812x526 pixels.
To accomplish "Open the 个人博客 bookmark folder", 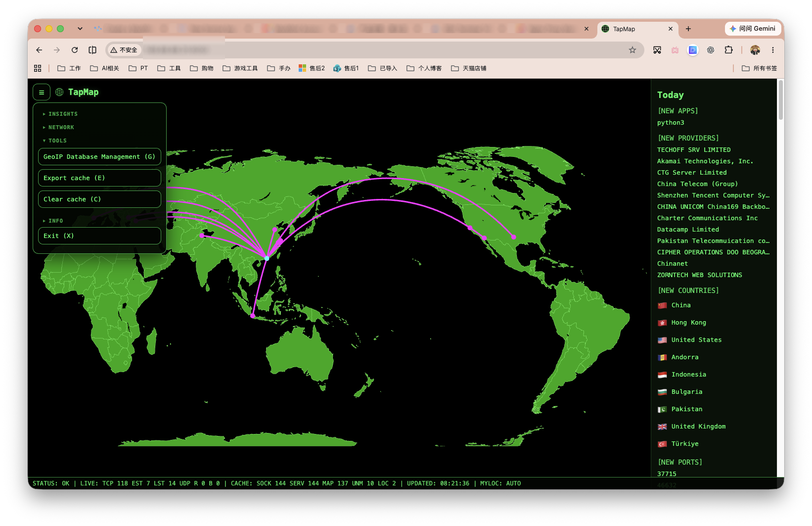I will (x=424, y=68).
